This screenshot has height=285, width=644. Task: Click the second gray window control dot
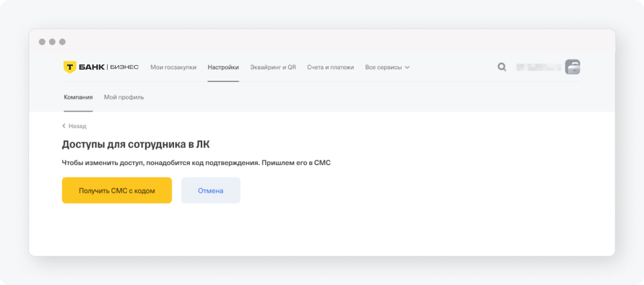(52, 42)
